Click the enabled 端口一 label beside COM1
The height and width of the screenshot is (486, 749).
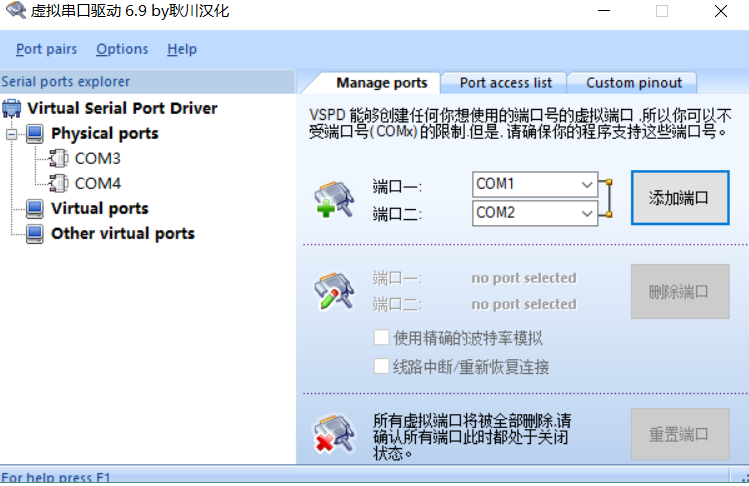pos(397,186)
